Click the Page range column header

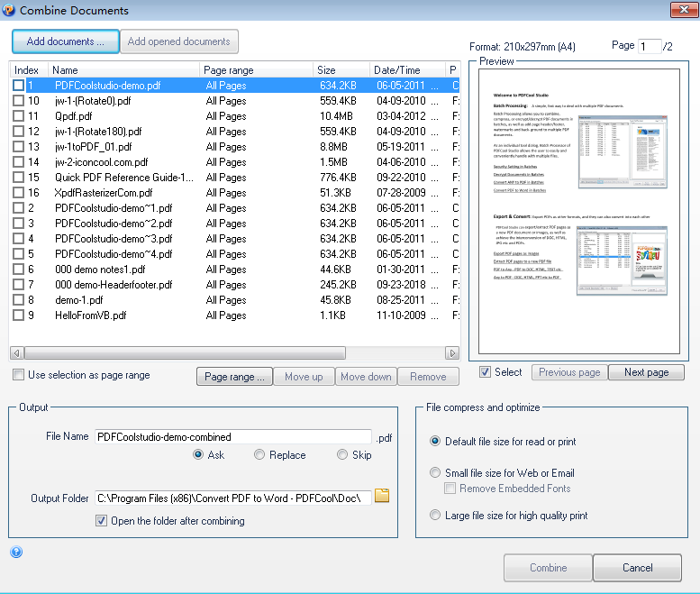[x=256, y=70]
